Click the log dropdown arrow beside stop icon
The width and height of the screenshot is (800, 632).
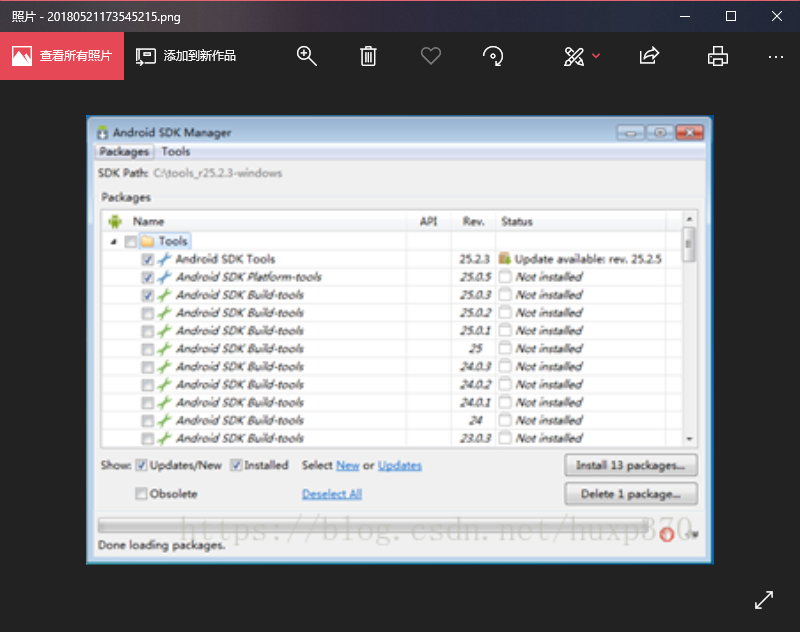coord(694,535)
